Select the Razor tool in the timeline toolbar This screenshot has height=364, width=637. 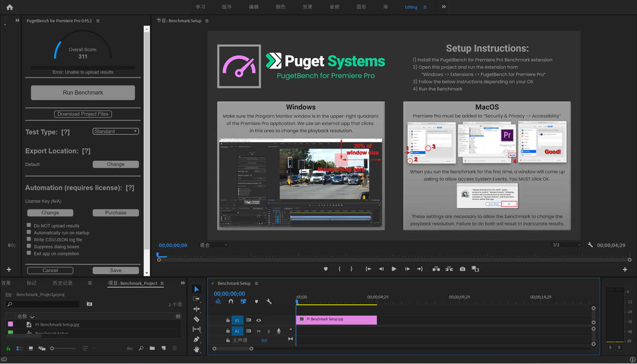[196, 319]
